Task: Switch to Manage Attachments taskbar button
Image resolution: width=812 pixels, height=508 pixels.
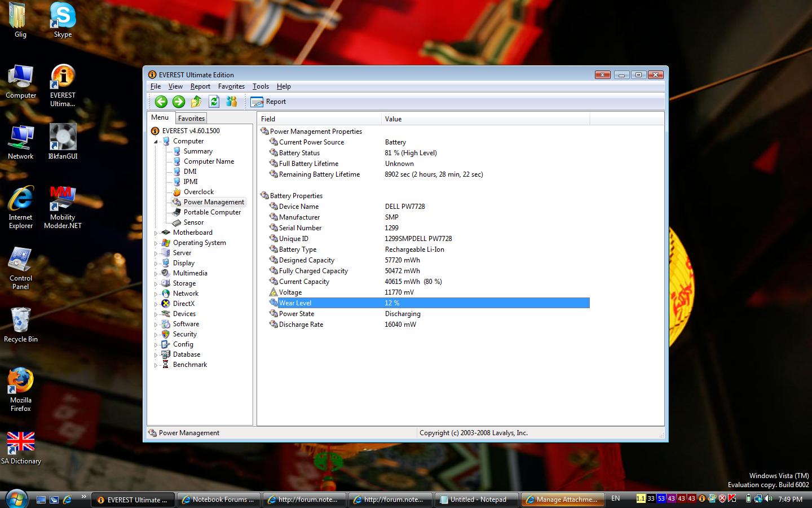Action: point(562,500)
